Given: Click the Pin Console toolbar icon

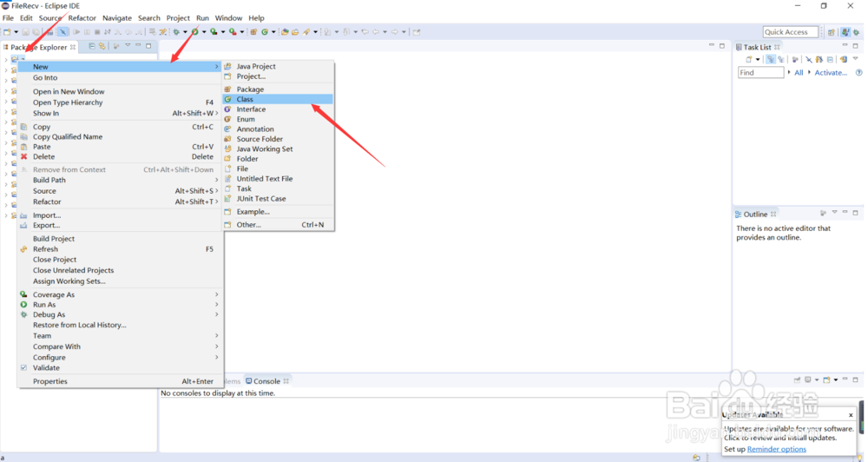Looking at the screenshot, I should [797, 380].
